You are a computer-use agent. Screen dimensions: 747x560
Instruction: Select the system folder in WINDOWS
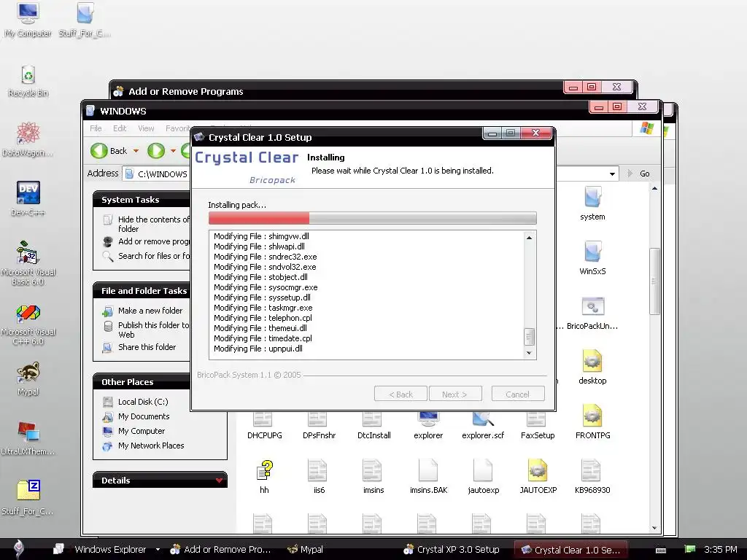(x=592, y=203)
